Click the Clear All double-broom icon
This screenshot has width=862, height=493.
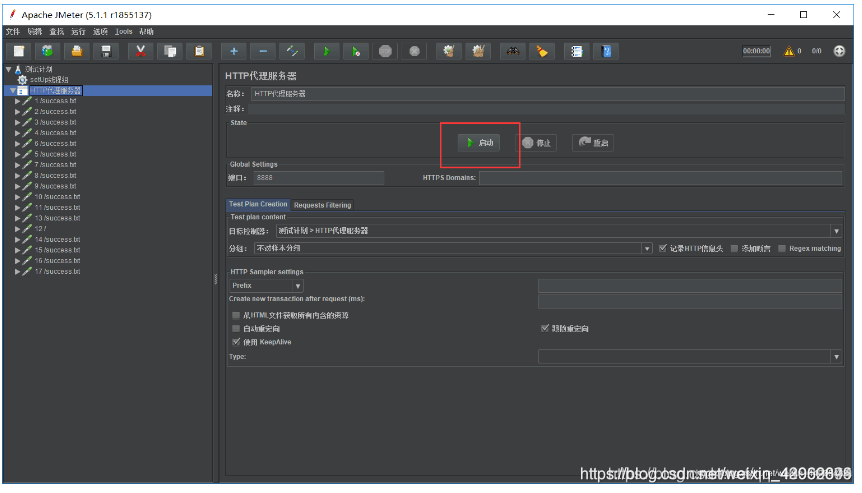pyautogui.click(x=478, y=52)
